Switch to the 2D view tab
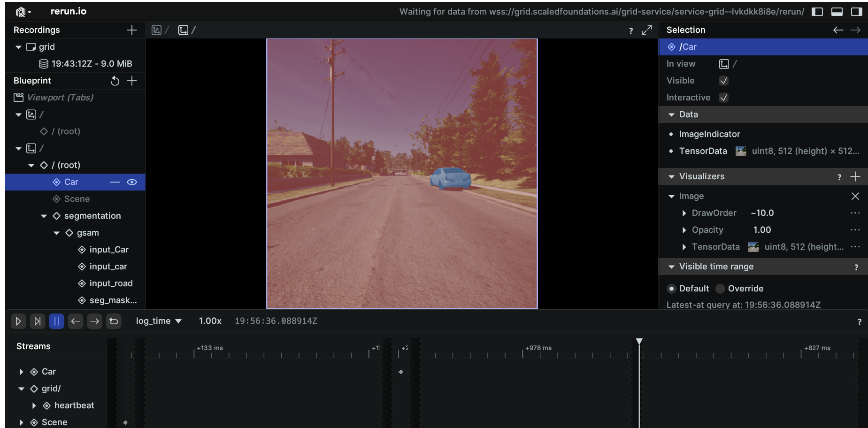 [x=187, y=30]
